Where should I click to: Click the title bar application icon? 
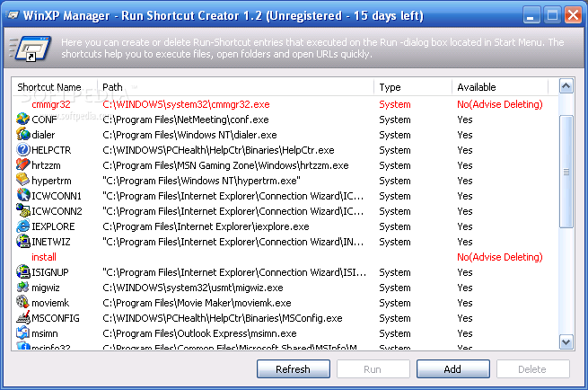coord(13,15)
